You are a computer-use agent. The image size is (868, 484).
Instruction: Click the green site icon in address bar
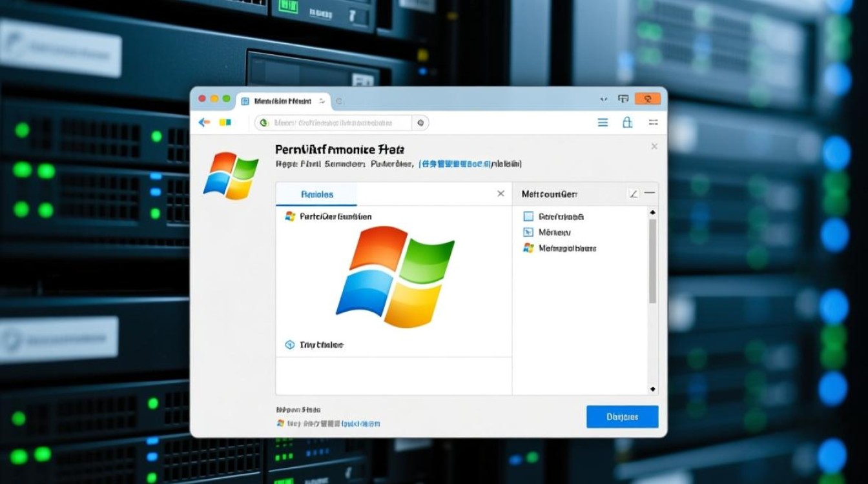(x=263, y=123)
